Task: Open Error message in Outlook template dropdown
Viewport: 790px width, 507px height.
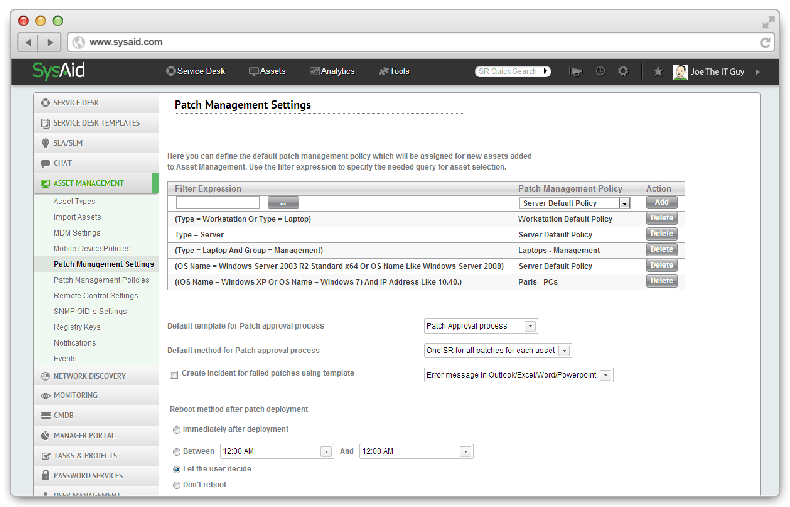Action: point(518,375)
